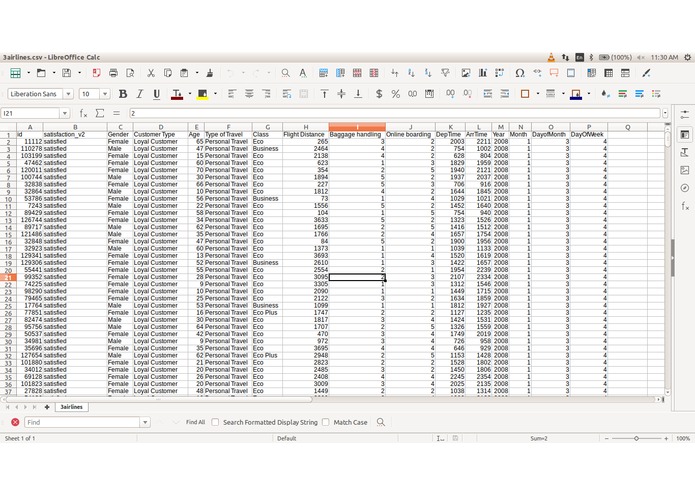Open the Font Size dropdown arrow
695x494 pixels.
point(105,94)
